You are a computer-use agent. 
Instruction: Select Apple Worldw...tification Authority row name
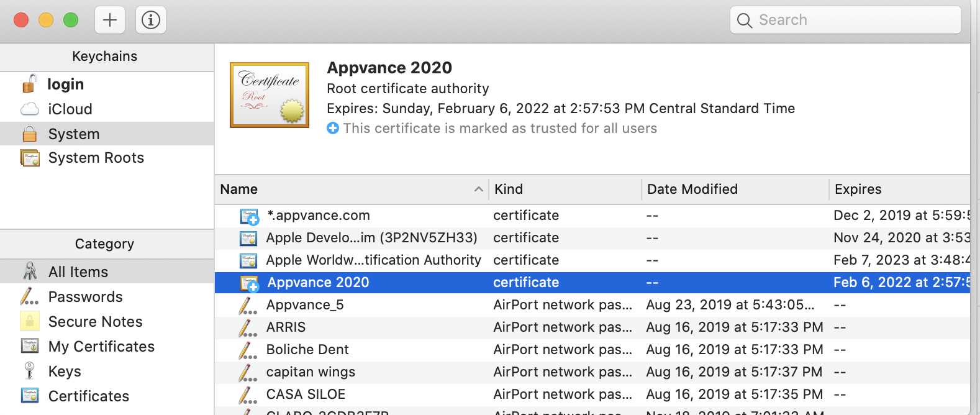[374, 260]
